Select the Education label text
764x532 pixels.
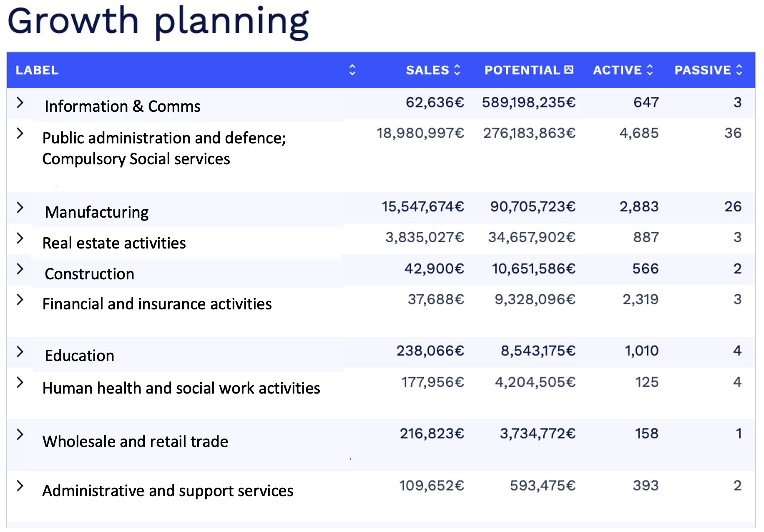80,356
